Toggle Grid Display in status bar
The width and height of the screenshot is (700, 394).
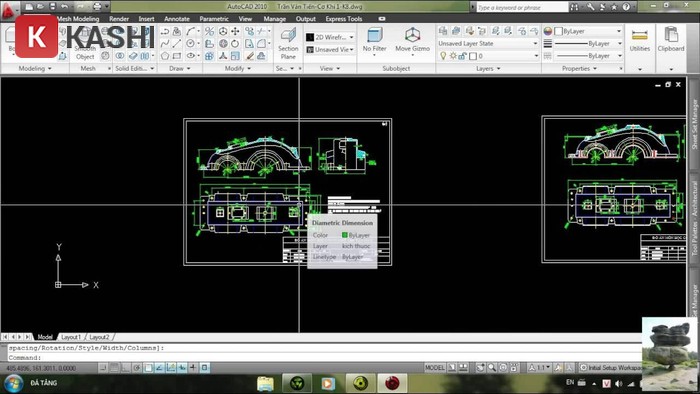pos(114,368)
